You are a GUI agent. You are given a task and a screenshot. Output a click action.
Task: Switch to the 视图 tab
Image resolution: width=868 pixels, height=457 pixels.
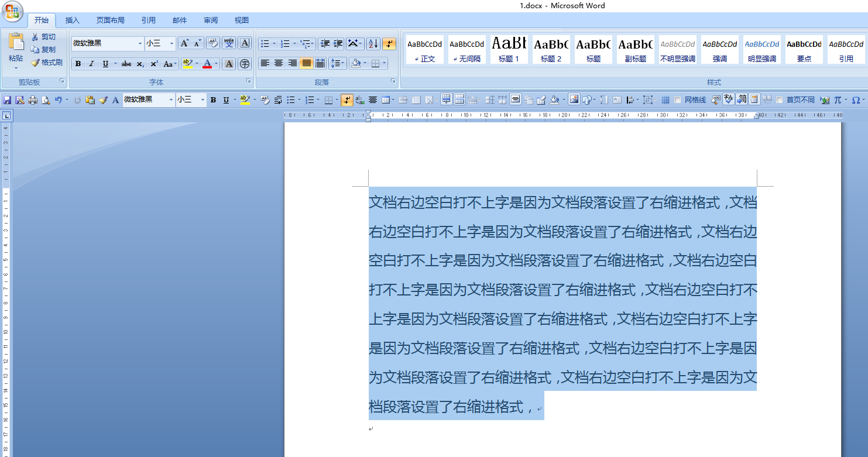[242, 20]
